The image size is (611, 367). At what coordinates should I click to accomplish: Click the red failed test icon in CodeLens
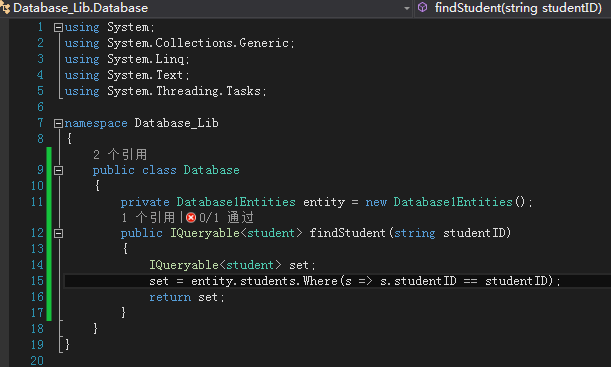pyautogui.click(x=191, y=217)
